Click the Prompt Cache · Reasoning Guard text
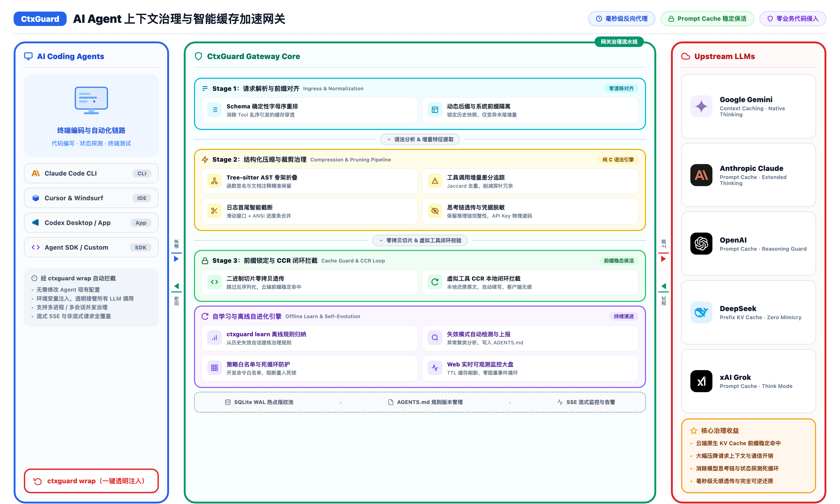840x504 pixels. [x=763, y=249]
